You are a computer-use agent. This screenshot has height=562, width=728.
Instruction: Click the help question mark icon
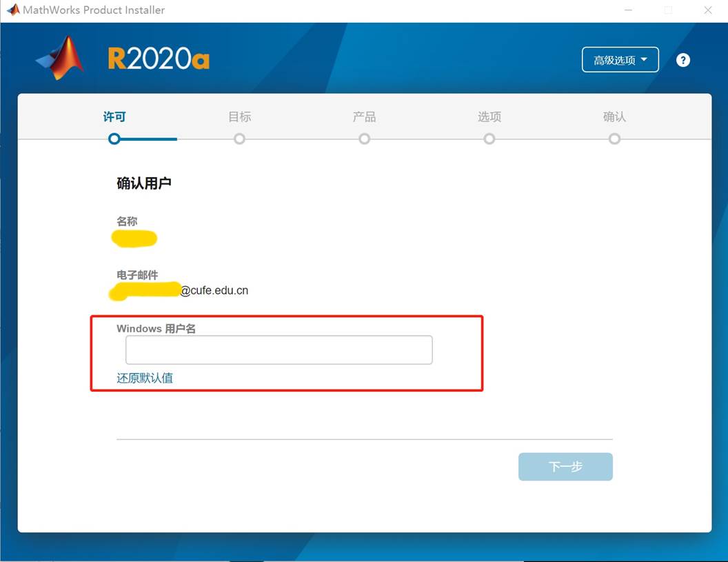[682, 60]
